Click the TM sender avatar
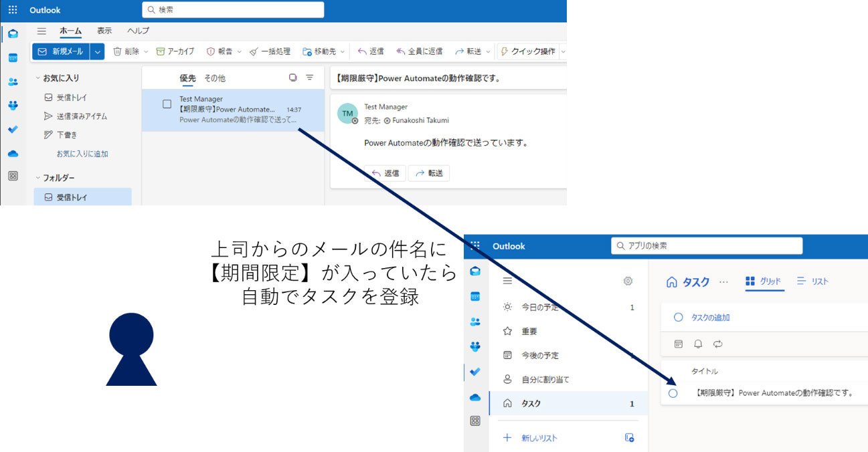 [348, 114]
